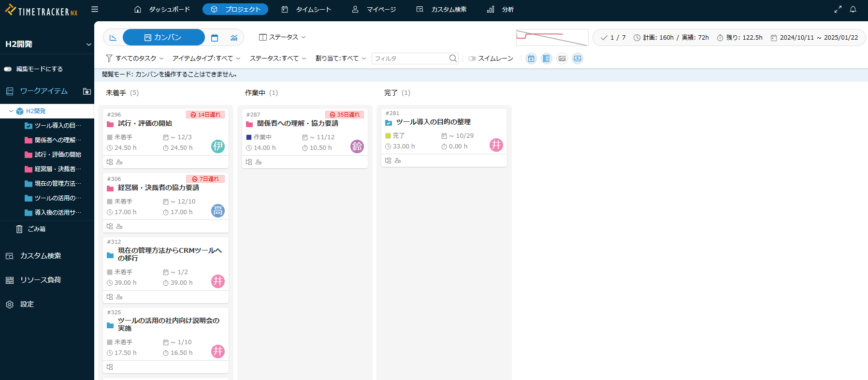The width and height of the screenshot is (868, 380).
Task: Open the ステータス:すべて filter dropdown
Action: pos(278,58)
